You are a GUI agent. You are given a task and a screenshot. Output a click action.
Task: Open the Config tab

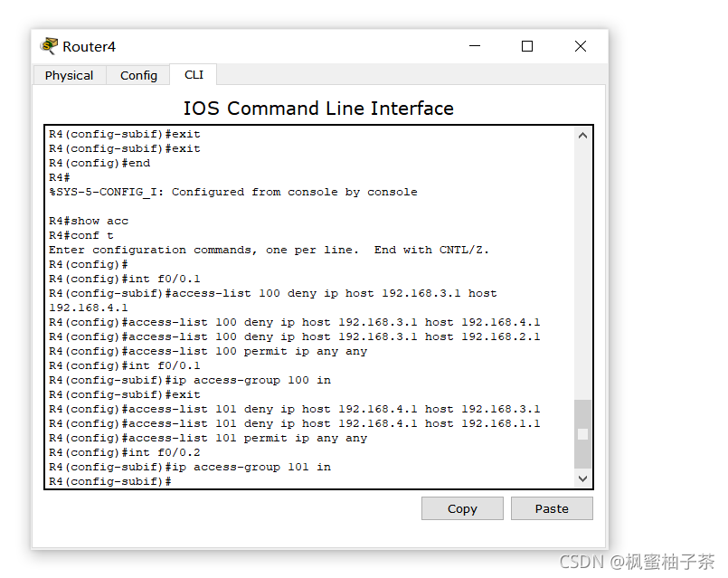pyautogui.click(x=138, y=75)
